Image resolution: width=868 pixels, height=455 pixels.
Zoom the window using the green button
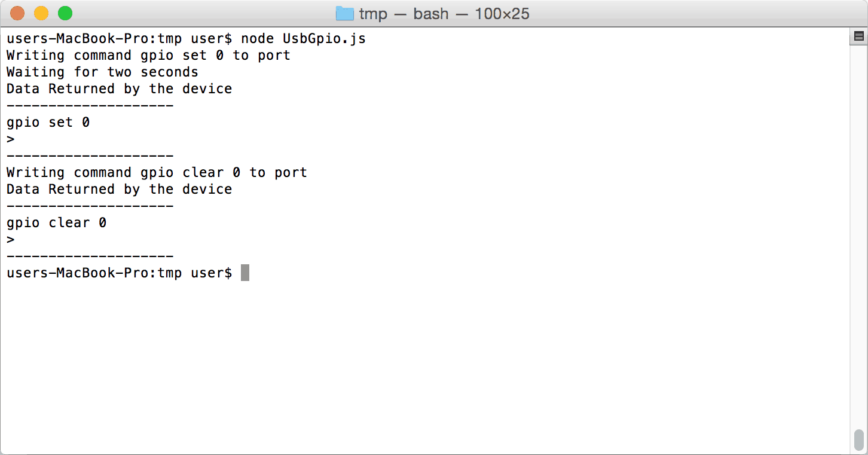(x=65, y=12)
